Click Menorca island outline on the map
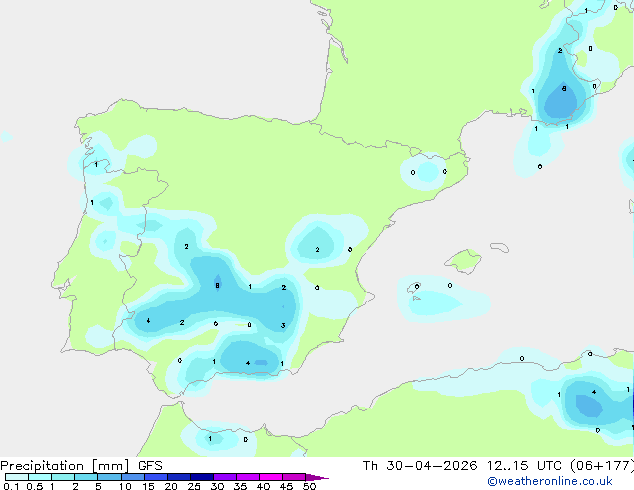This screenshot has height=490, width=634. (499, 247)
